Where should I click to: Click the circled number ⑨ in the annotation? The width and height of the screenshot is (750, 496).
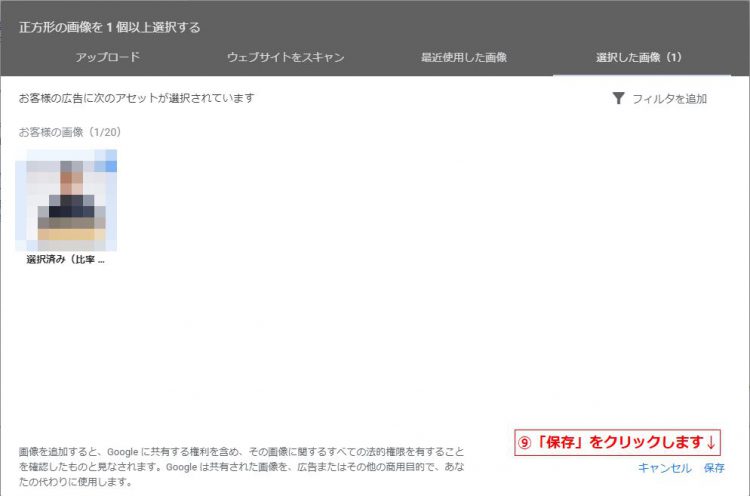coord(525,443)
